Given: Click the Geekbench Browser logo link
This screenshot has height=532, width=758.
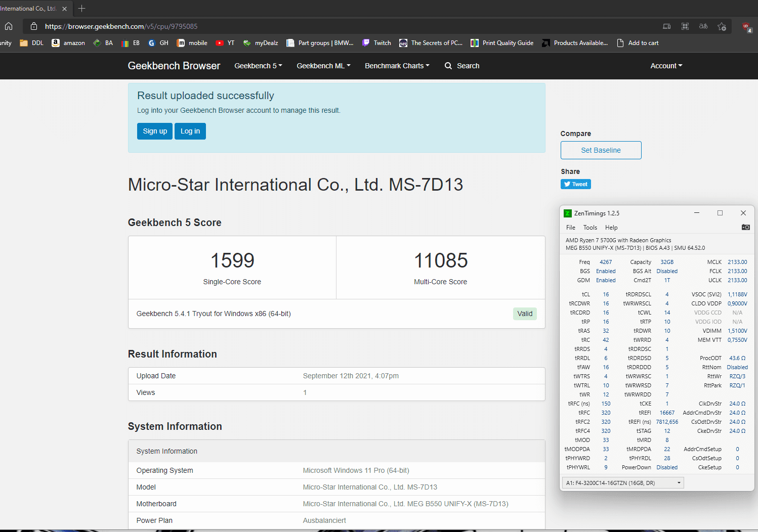Looking at the screenshot, I should 174,66.
